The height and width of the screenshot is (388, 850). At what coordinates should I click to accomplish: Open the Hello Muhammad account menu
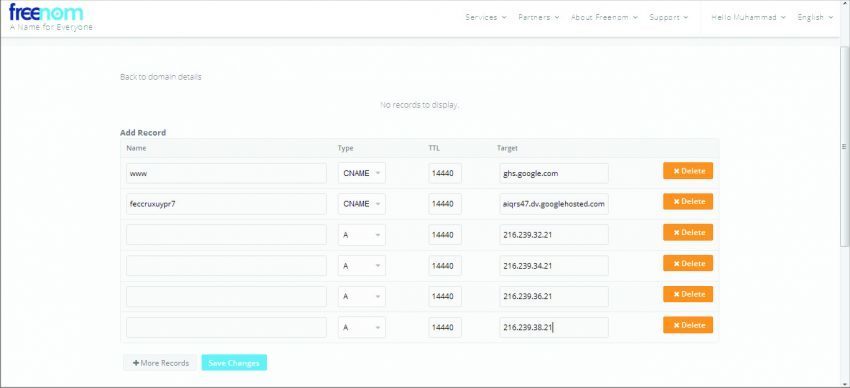(748, 17)
